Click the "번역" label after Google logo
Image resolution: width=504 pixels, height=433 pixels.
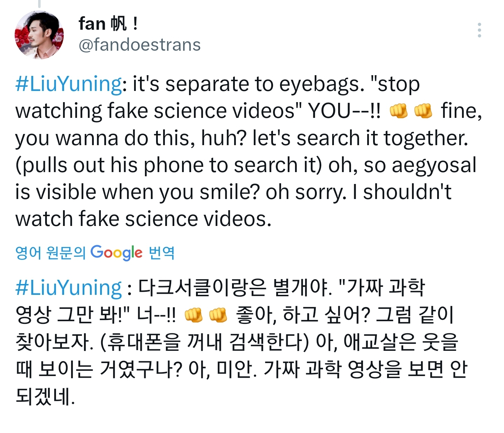161,253
